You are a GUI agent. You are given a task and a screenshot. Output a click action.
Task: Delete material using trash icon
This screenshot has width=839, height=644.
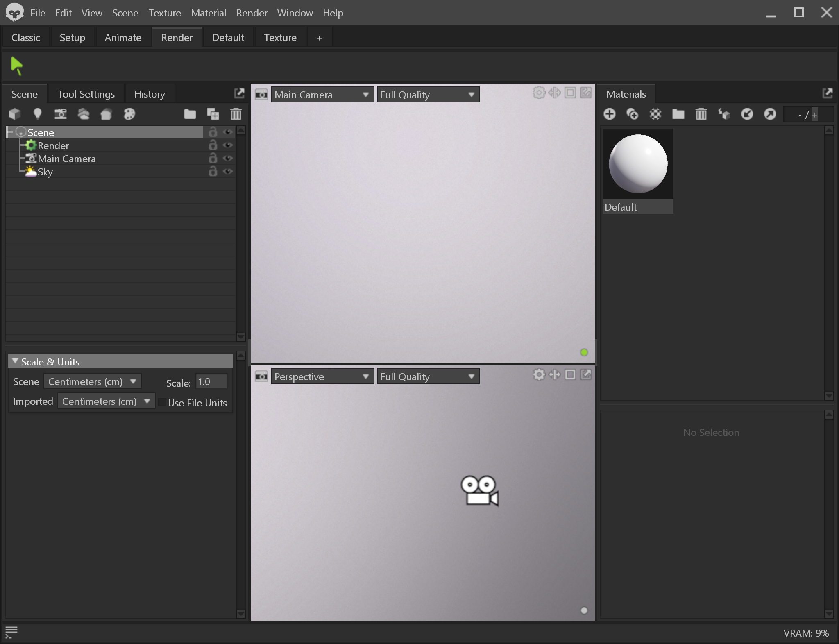coord(701,114)
